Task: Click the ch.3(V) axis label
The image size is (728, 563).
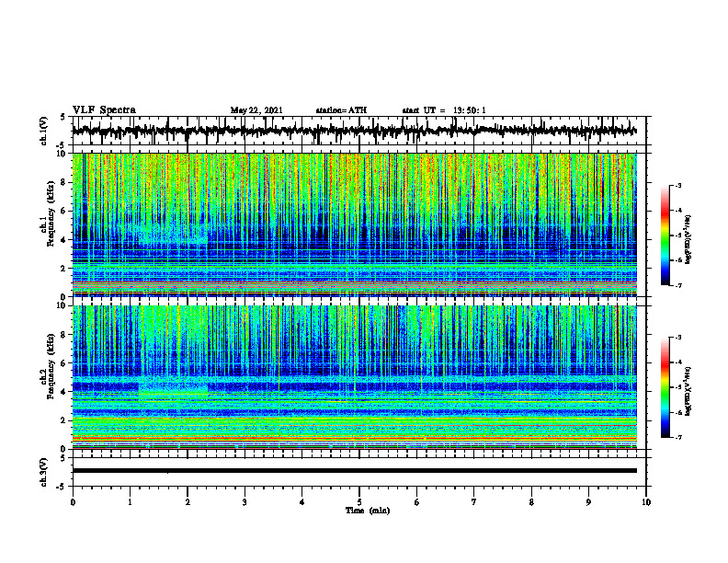Action: click(x=44, y=472)
